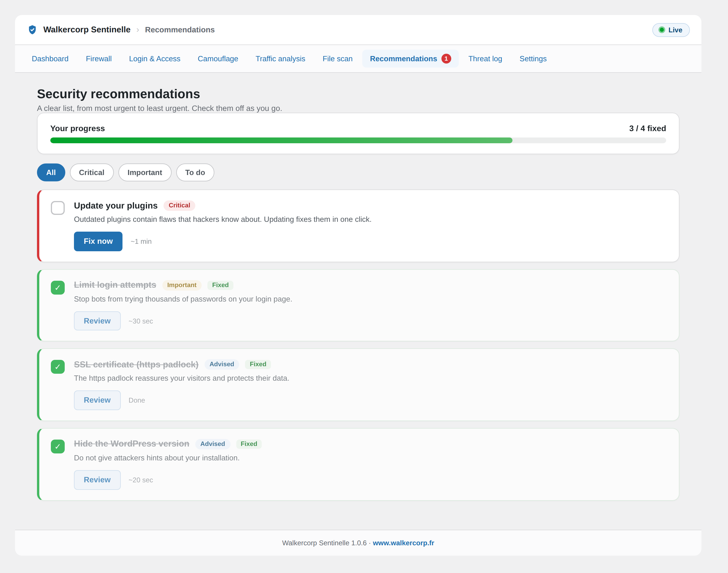728x573 pixels.
Task: Switch to the File scan tab
Action: point(337,59)
